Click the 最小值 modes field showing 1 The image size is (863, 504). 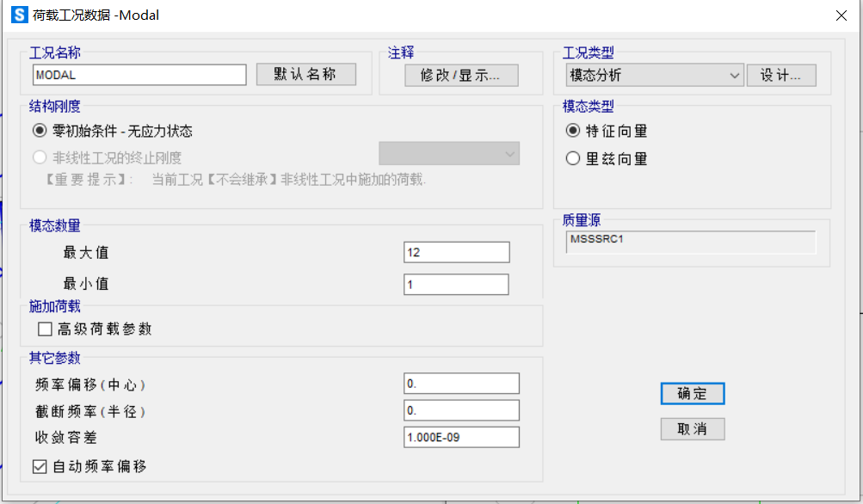click(455, 284)
